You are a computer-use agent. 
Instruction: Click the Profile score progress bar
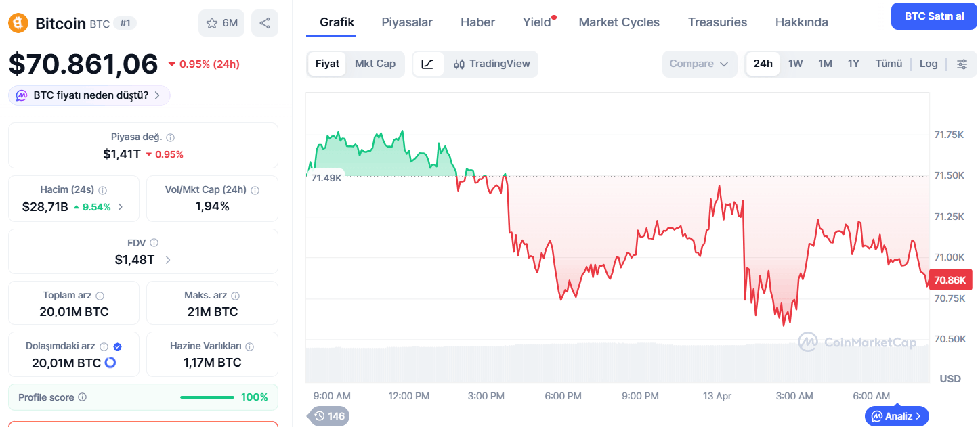[x=207, y=397]
